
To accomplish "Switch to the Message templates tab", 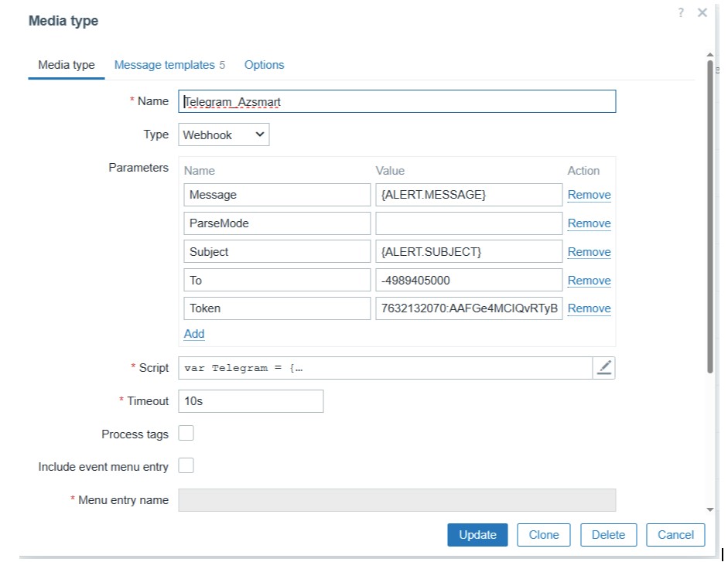I will (164, 65).
